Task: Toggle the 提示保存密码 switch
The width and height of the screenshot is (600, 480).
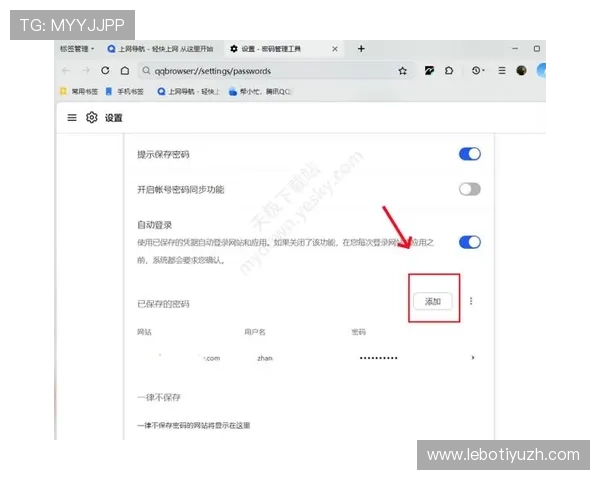Action: pos(470,154)
